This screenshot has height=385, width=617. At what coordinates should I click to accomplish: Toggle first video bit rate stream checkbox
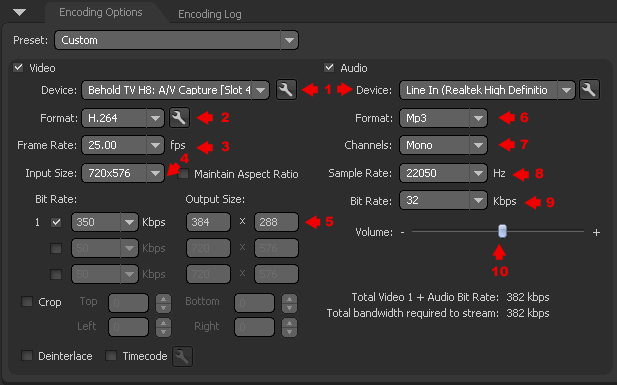click(56, 222)
